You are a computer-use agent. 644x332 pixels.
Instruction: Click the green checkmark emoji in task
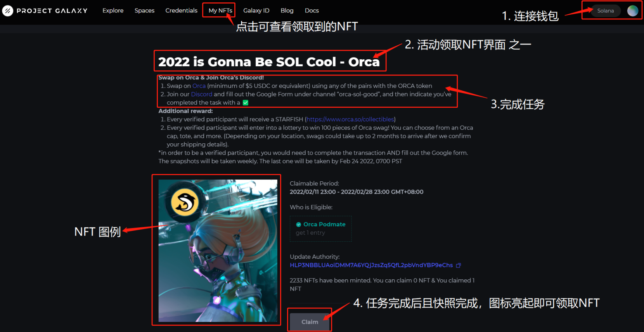245,103
